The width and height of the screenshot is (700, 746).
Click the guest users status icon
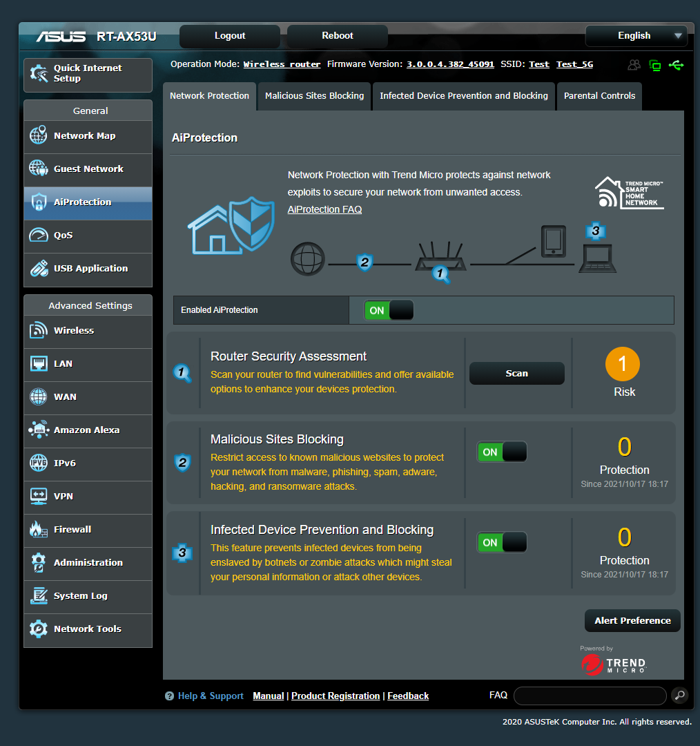tap(634, 65)
